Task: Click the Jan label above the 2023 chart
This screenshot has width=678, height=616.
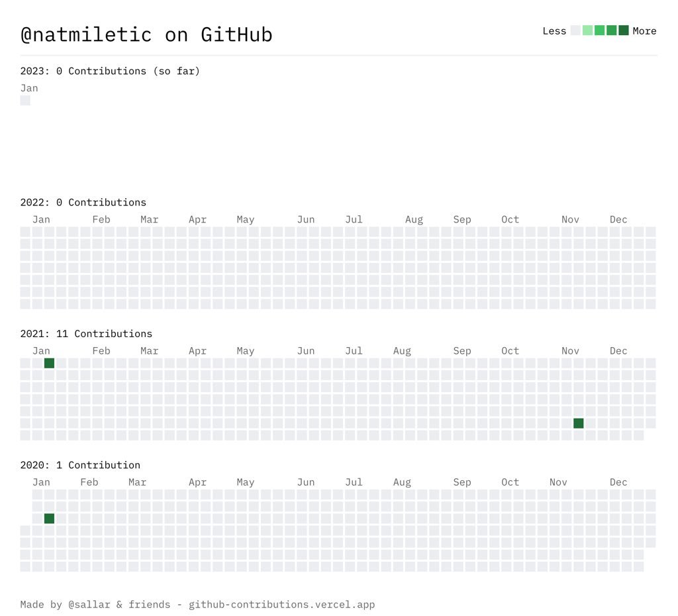Action: [x=29, y=87]
